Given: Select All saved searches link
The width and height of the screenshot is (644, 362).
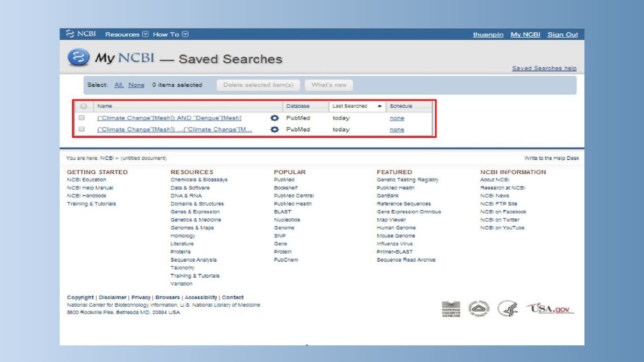Looking at the screenshot, I should tap(119, 85).
